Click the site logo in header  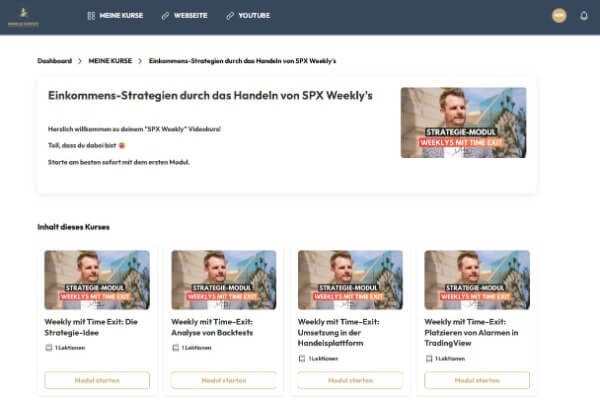(21, 16)
